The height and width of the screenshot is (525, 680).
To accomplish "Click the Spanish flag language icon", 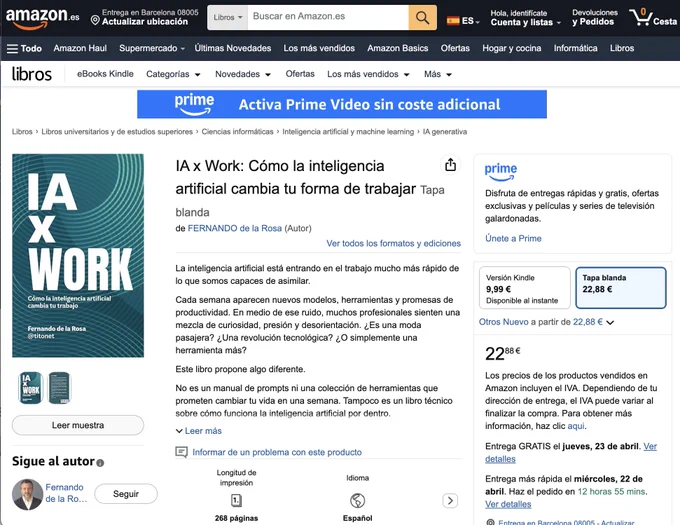I will pyautogui.click(x=453, y=20).
